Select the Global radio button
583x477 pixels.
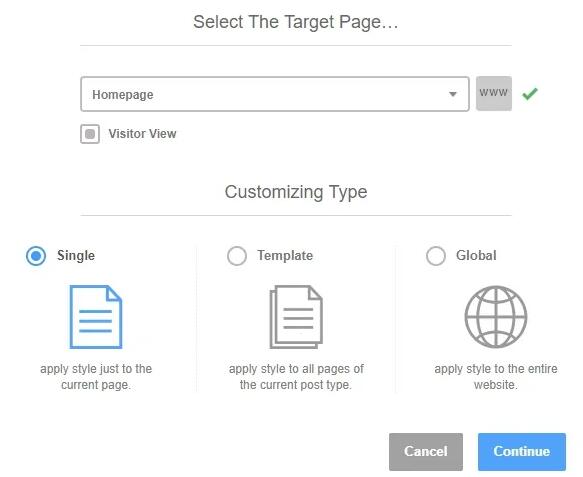pyautogui.click(x=436, y=256)
